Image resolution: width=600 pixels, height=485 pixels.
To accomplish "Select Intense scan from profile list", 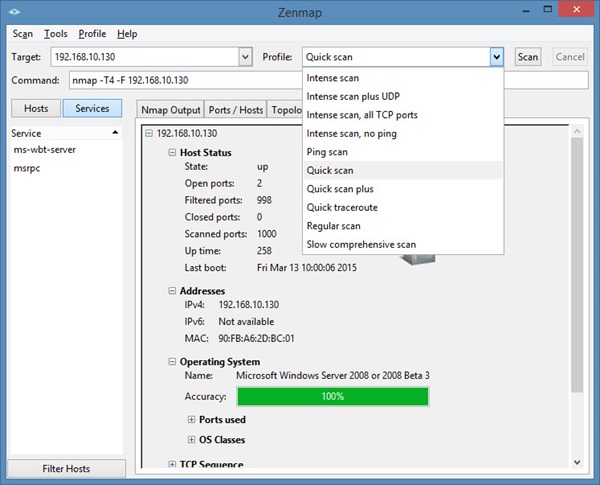I will [x=333, y=78].
